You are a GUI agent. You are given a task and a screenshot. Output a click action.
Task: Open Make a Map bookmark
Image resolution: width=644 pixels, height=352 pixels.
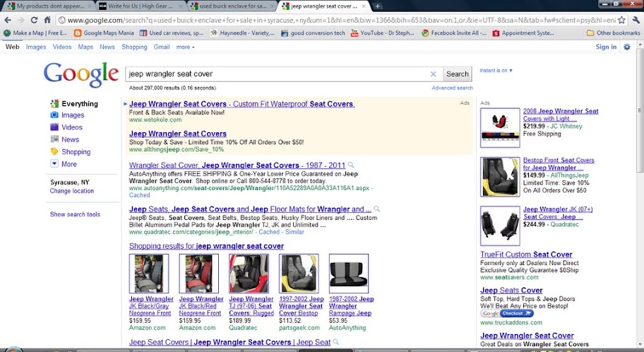[35, 33]
